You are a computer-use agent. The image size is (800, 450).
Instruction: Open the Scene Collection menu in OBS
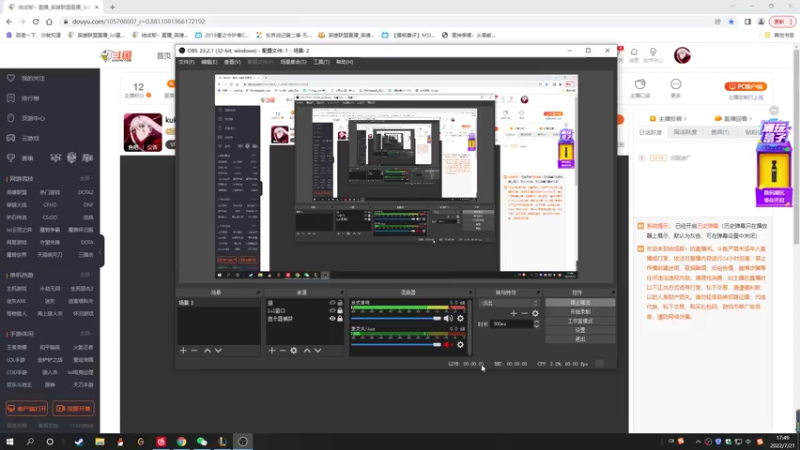tap(293, 62)
